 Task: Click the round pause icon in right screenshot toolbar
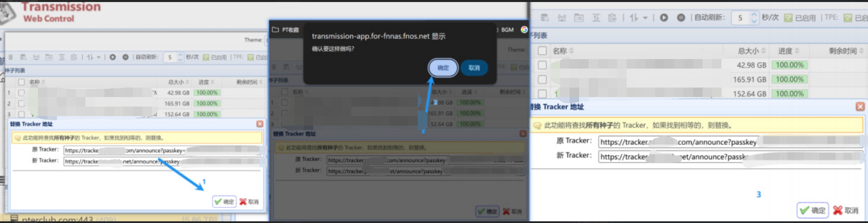(x=680, y=18)
